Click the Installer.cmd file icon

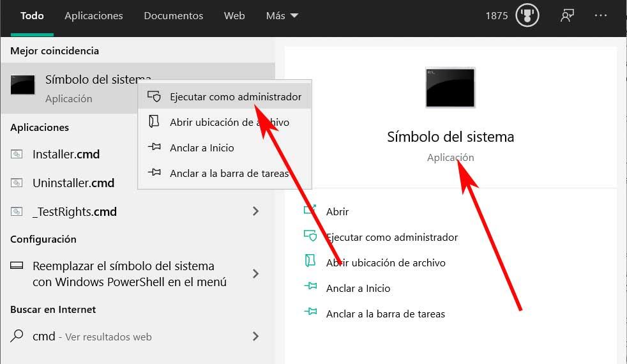(17, 154)
